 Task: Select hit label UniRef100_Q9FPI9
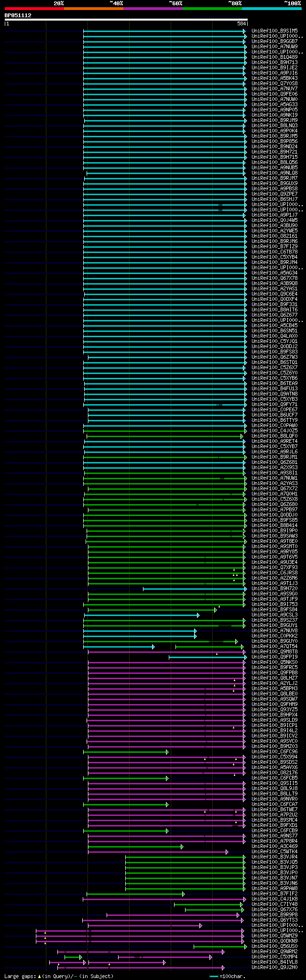click(x=274, y=657)
